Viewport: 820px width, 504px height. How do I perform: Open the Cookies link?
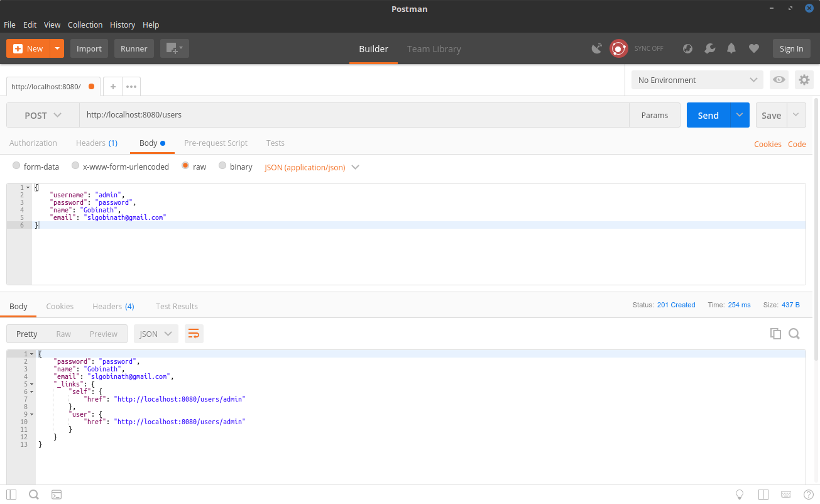click(768, 144)
